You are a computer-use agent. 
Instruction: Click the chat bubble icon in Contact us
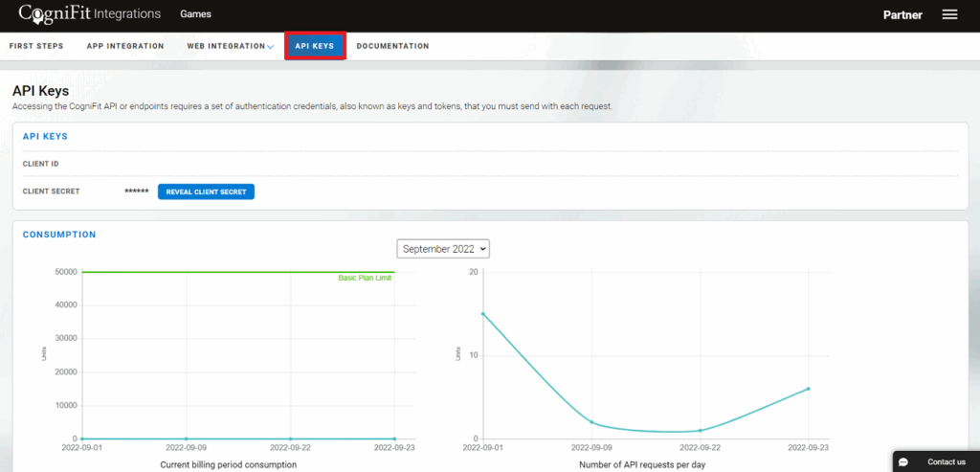(x=903, y=461)
